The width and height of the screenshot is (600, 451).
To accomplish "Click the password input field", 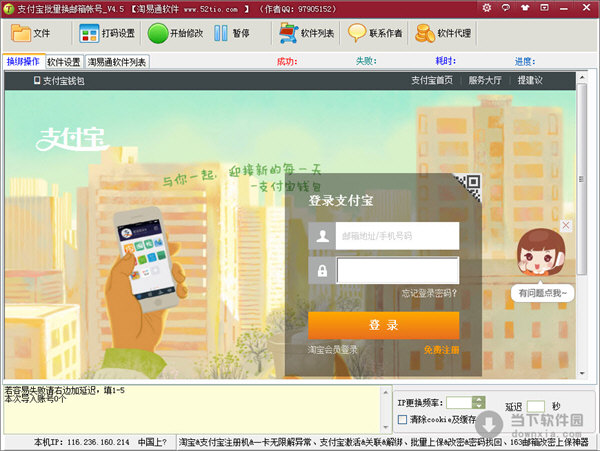I will (398, 270).
